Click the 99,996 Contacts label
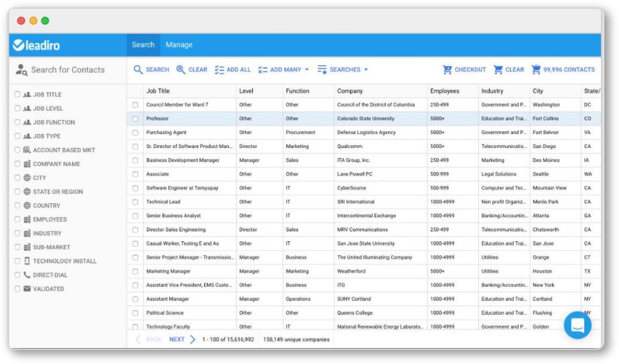Viewport: 619px width, 364px height. pos(569,70)
